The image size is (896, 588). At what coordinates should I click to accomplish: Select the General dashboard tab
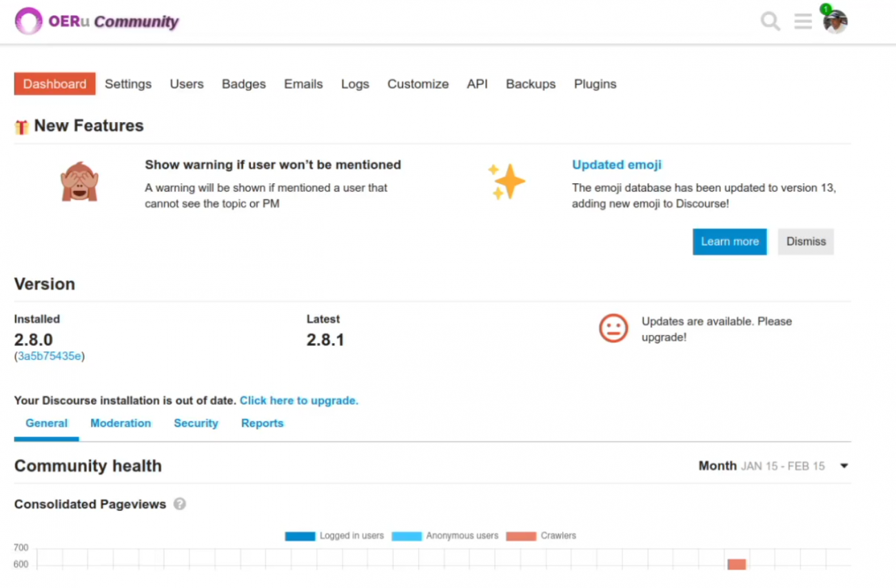click(47, 423)
